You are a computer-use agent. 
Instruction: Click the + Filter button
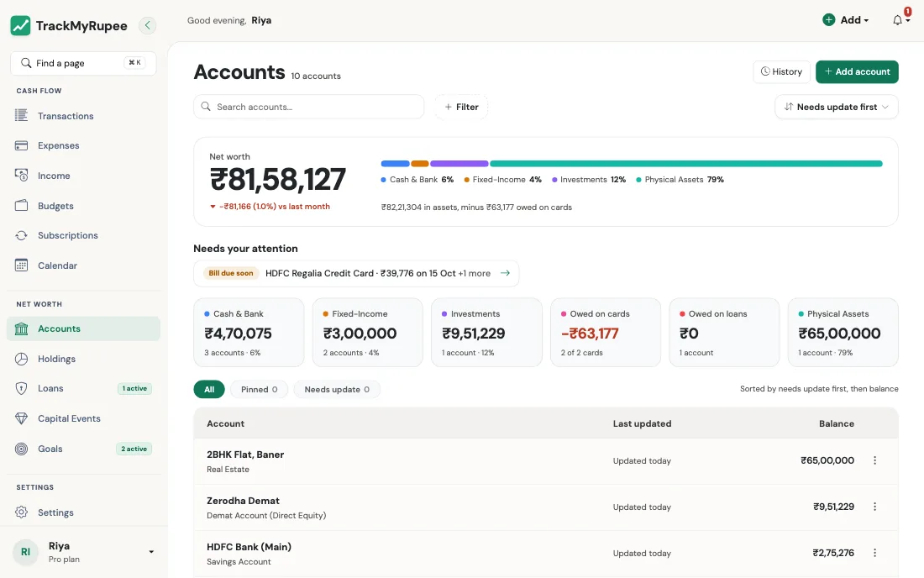pos(461,107)
